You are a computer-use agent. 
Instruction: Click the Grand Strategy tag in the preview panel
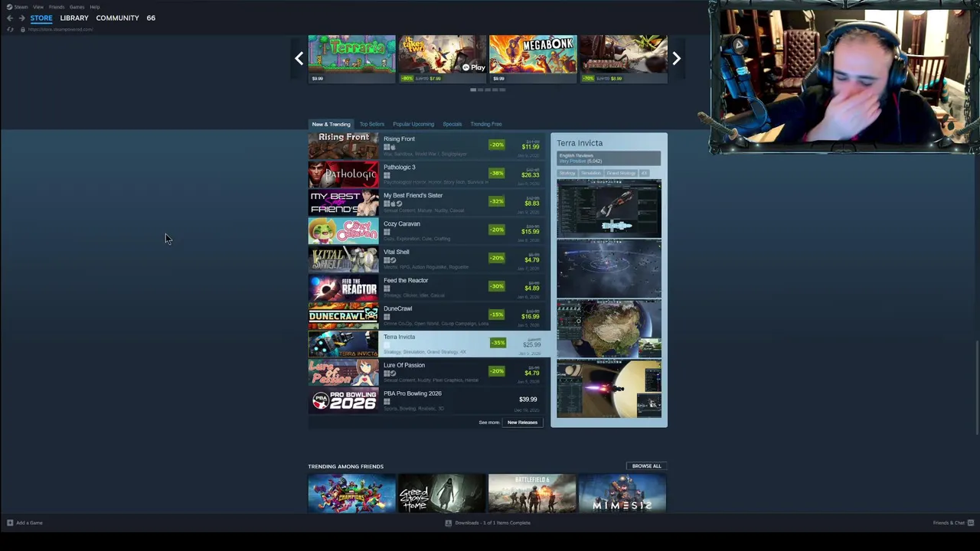(622, 173)
